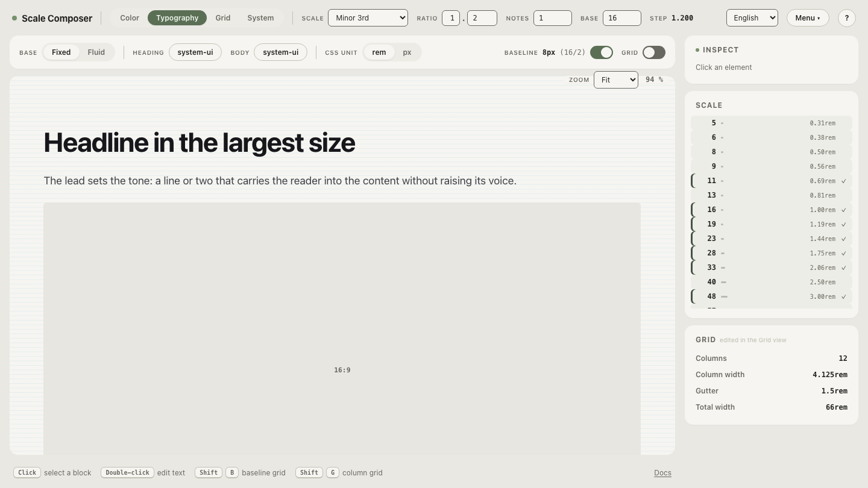Screen dimensions: 868x488
Task: Open the Docs link
Action: (662, 473)
